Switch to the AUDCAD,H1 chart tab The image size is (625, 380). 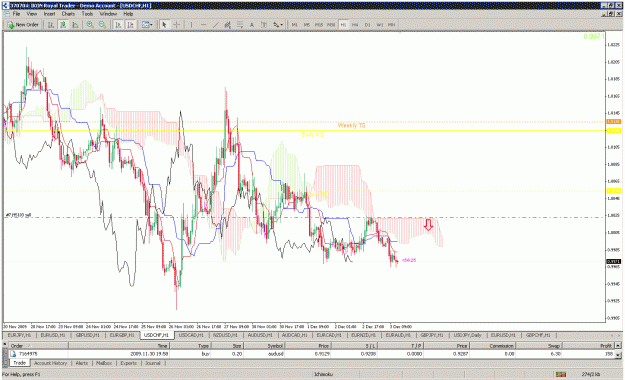[294, 335]
